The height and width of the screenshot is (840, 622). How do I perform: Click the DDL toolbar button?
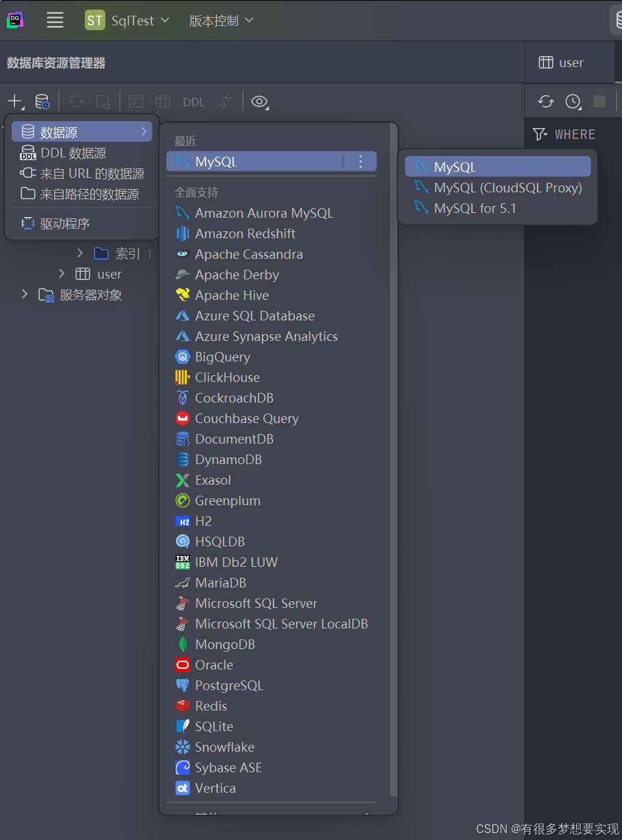(x=194, y=102)
